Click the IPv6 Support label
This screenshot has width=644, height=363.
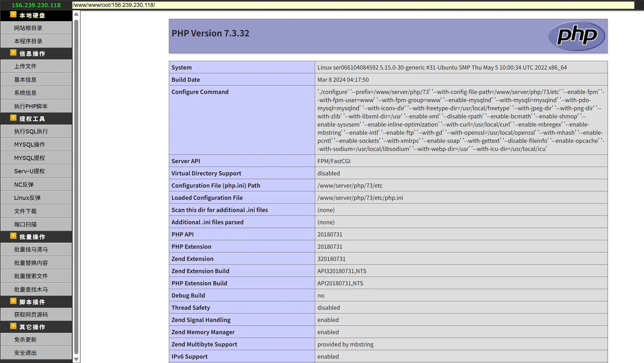click(x=190, y=356)
